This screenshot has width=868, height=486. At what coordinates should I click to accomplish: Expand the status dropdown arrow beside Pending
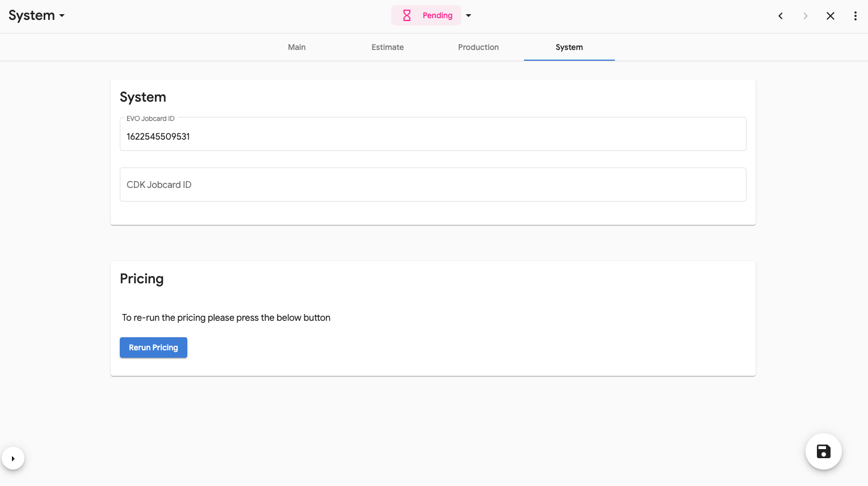pos(468,15)
